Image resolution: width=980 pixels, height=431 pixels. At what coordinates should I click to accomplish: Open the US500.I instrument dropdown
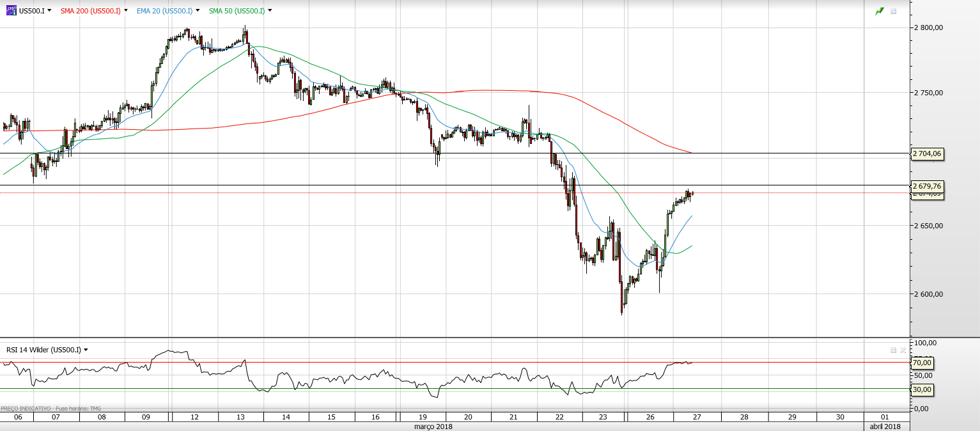[49, 11]
